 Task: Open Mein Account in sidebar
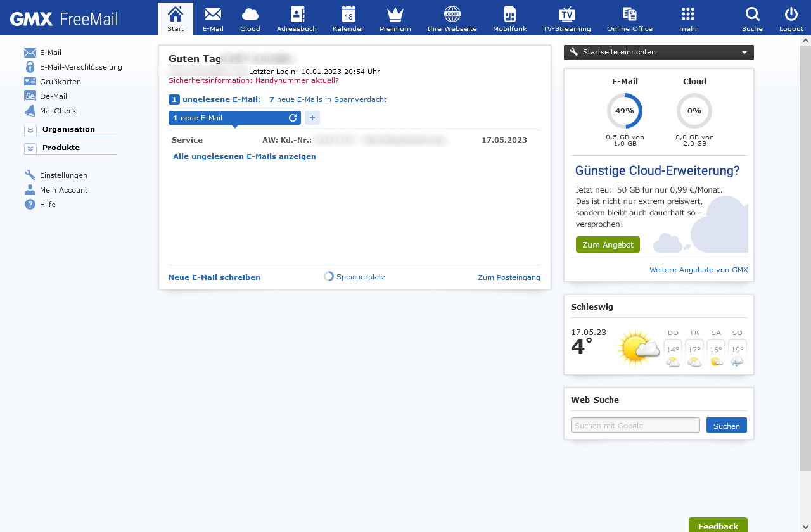pos(56,190)
